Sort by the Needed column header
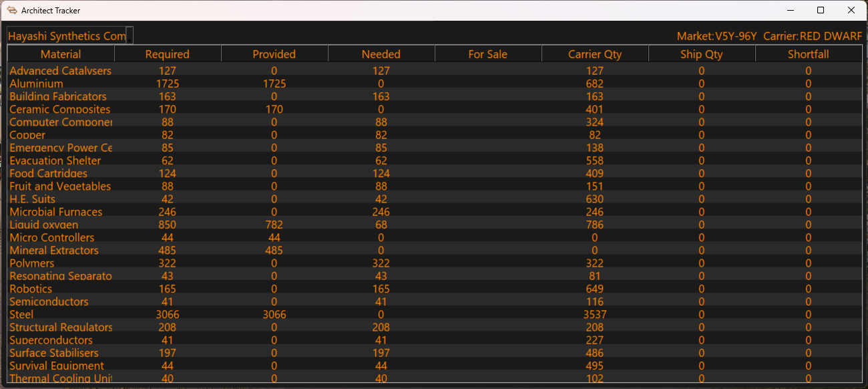Image resolution: width=868 pixels, height=389 pixels. [x=381, y=54]
